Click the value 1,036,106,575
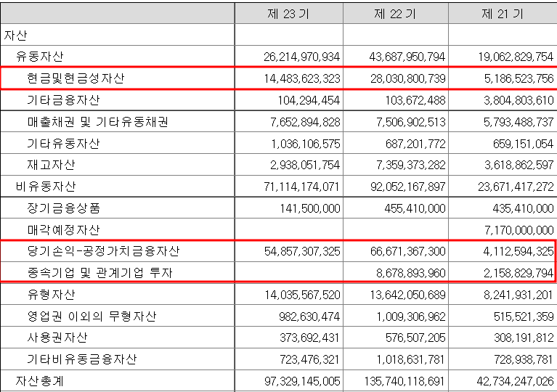The width and height of the screenshot is (557, 392). [306, 144]
